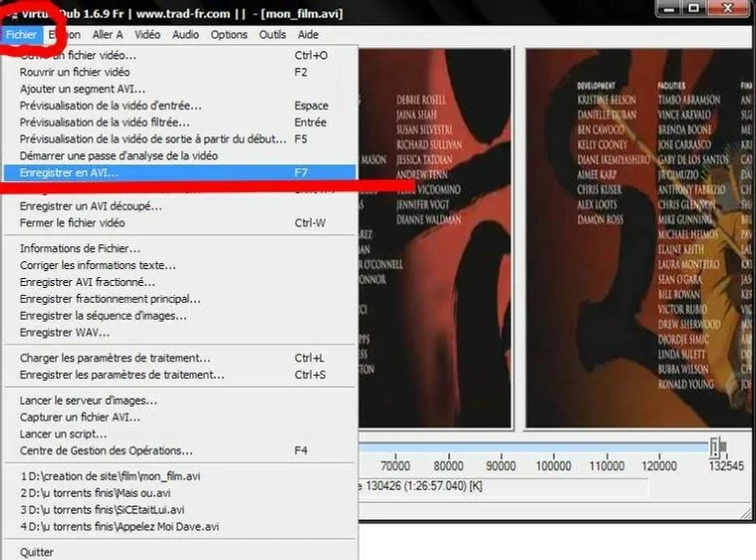Open the Options menu
This screenshot has width=756, height=560.
229,35
